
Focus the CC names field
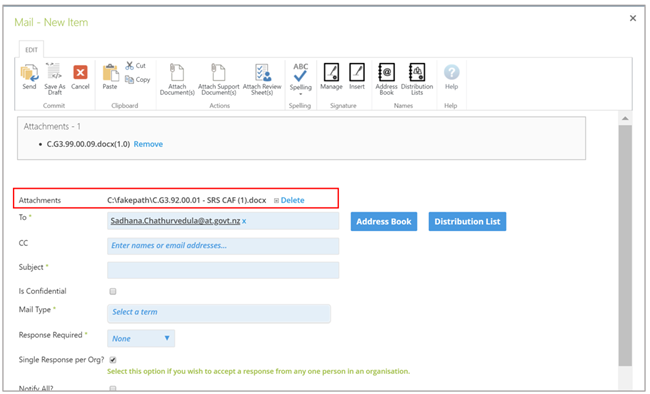tap(223, 246)
